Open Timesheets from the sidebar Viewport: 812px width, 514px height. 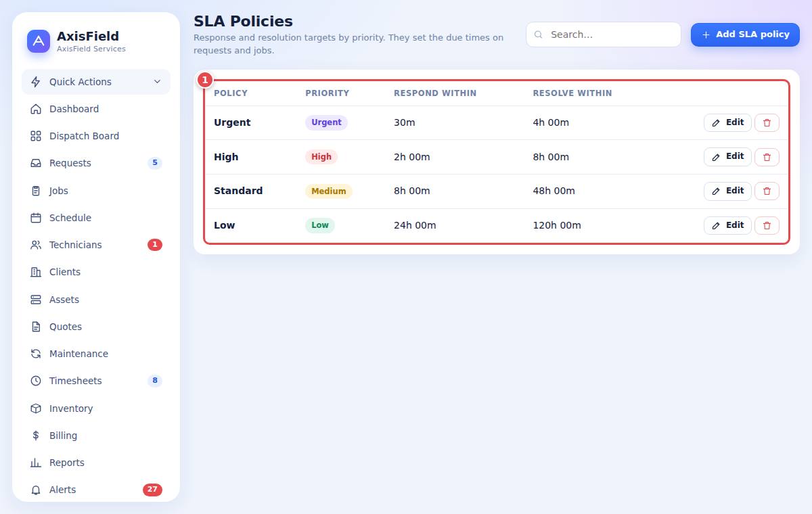[96, 381]
